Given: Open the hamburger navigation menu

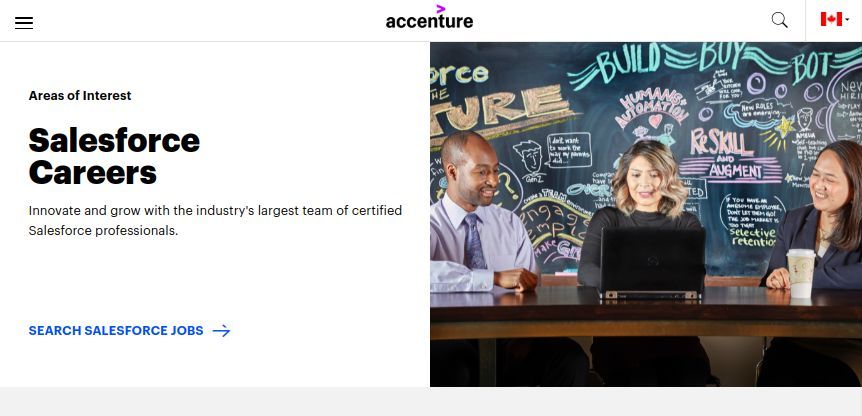Looking at the screenshot, I should pyautogui.click(x=24, y=23).
